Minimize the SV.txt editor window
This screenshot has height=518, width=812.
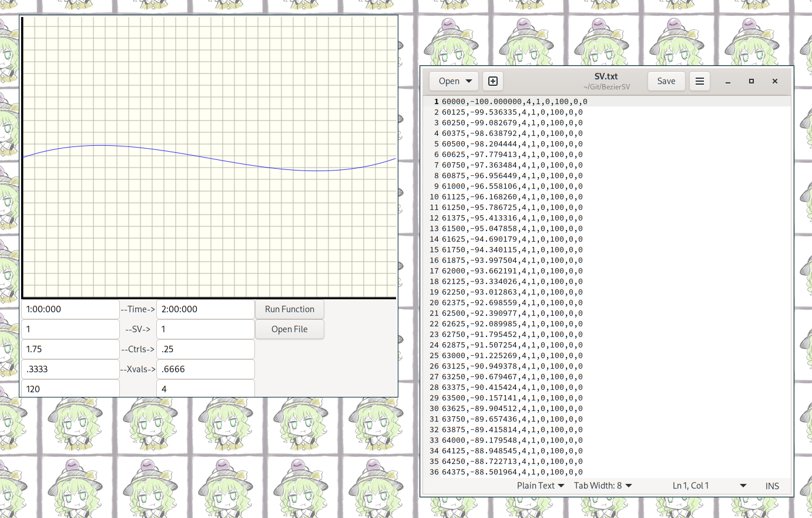click(728, 81)
